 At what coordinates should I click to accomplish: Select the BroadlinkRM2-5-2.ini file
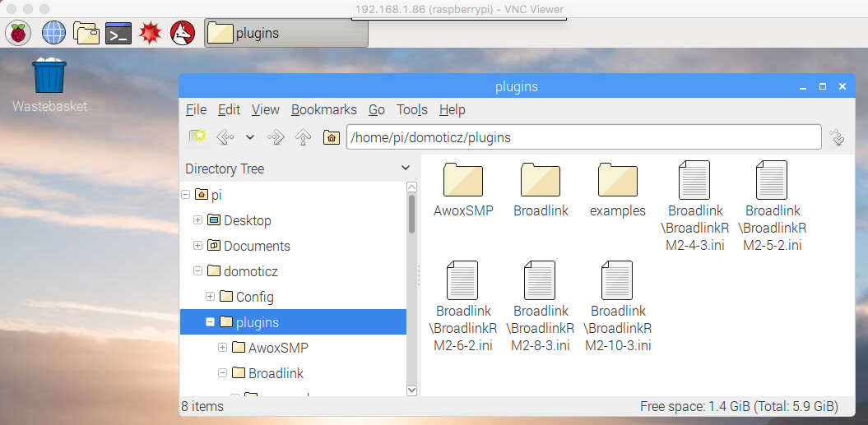[x=773, y=206]
